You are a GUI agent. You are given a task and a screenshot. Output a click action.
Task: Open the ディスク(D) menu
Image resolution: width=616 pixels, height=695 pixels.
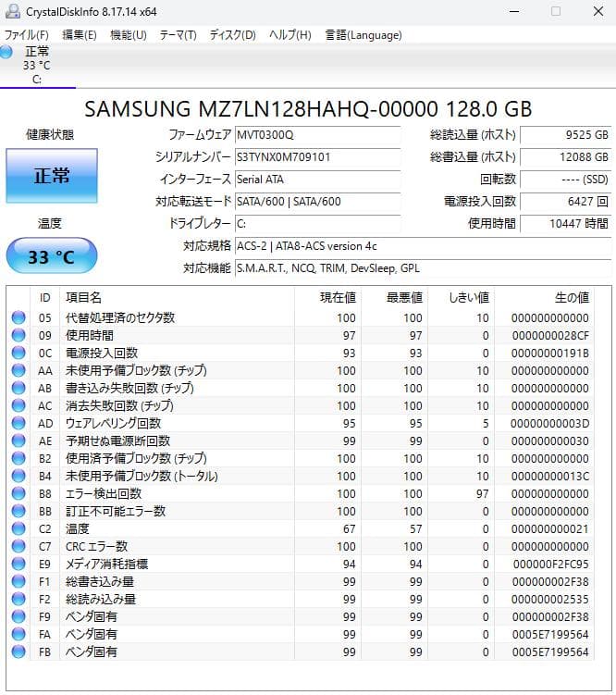(232, 35)
